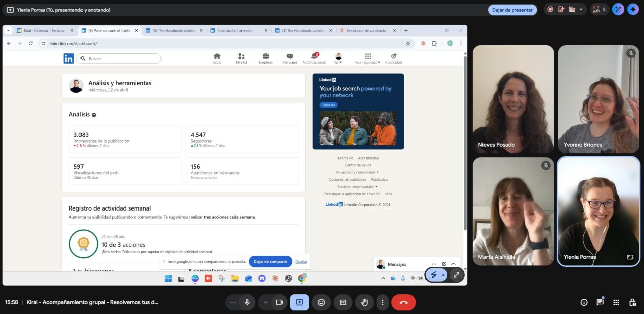Click the LinkedIn logo
644x314 pixels.
coord(69,59)
